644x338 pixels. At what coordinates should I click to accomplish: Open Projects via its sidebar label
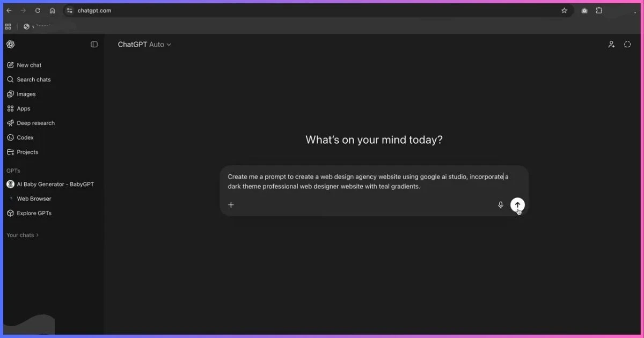click(27, 152)
